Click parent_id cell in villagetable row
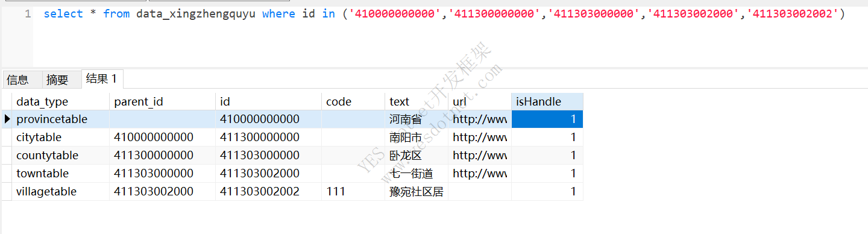The width and height of the screenshot is (868, 234). pyautogui.click(x=162, y=192)
